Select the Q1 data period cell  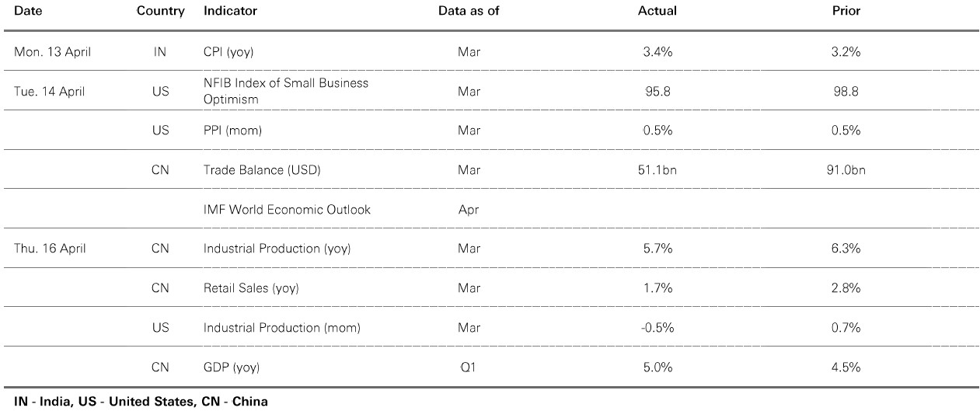[468, 367]
